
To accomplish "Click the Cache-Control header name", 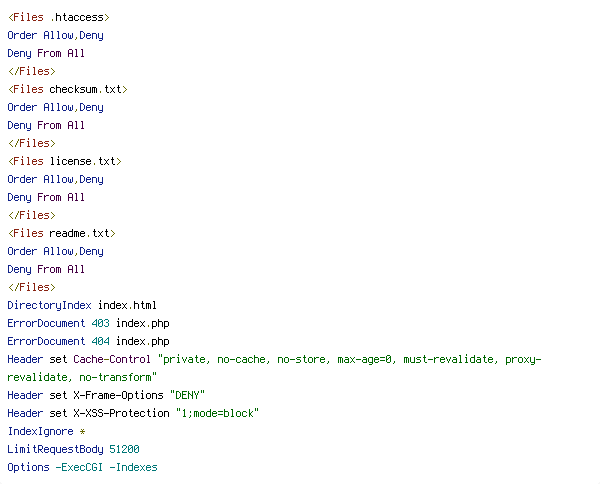I will 112,359.
